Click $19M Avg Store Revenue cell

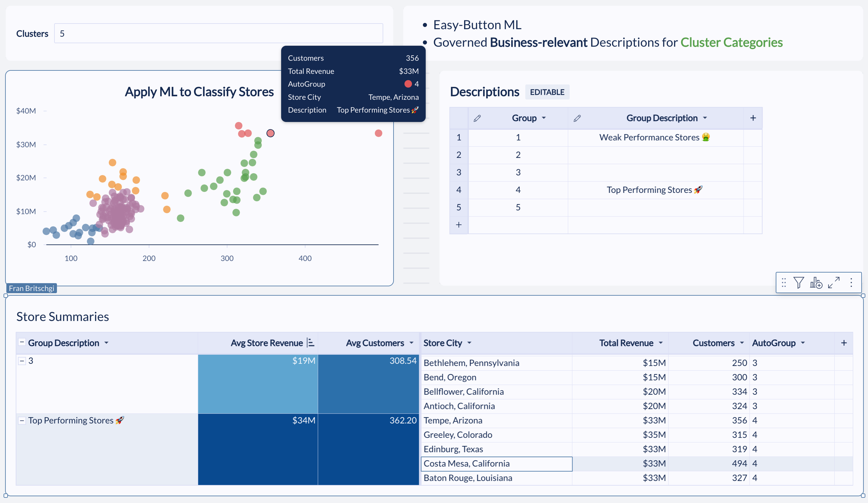coord(258,384)
